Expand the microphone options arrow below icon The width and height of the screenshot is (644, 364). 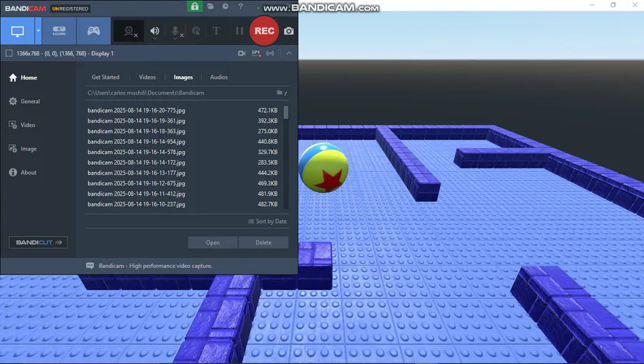tap(175, 38)
